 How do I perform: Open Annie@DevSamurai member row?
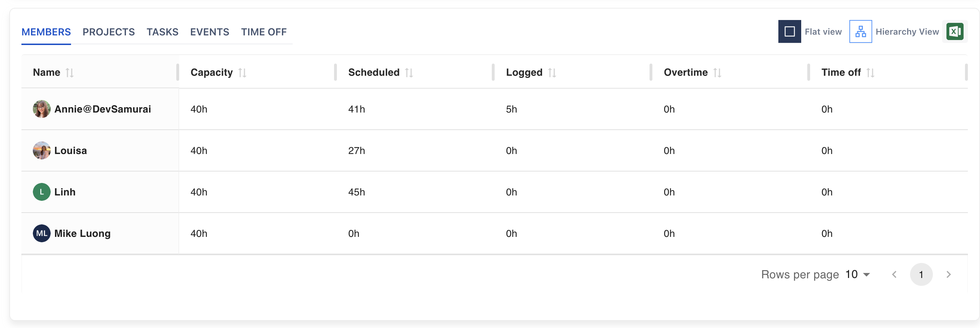[495, 109]
